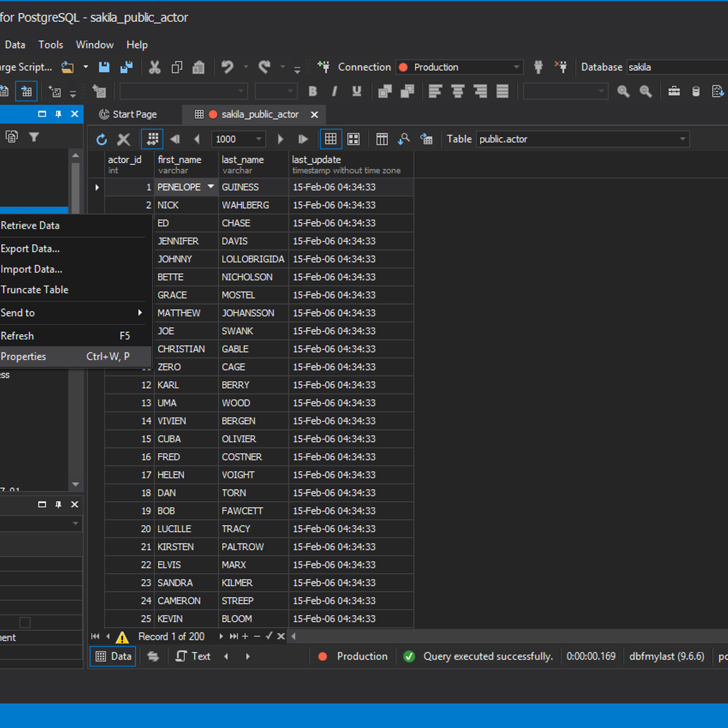Viewport: 728px width, 728px height.
Task: Select Bold formatting in the toolbar
Action: coord(312,91)
